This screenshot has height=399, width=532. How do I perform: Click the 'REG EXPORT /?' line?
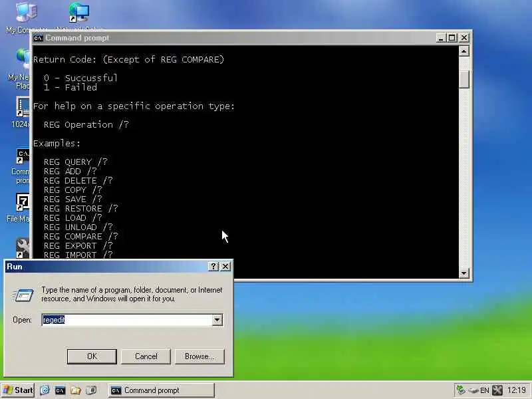click(78, 245)
